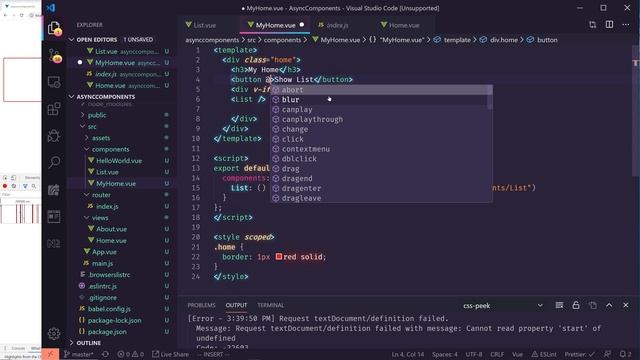Open the Manage gear icon
Viewport: 640px width, 360px height.
[x=54, y=334]
